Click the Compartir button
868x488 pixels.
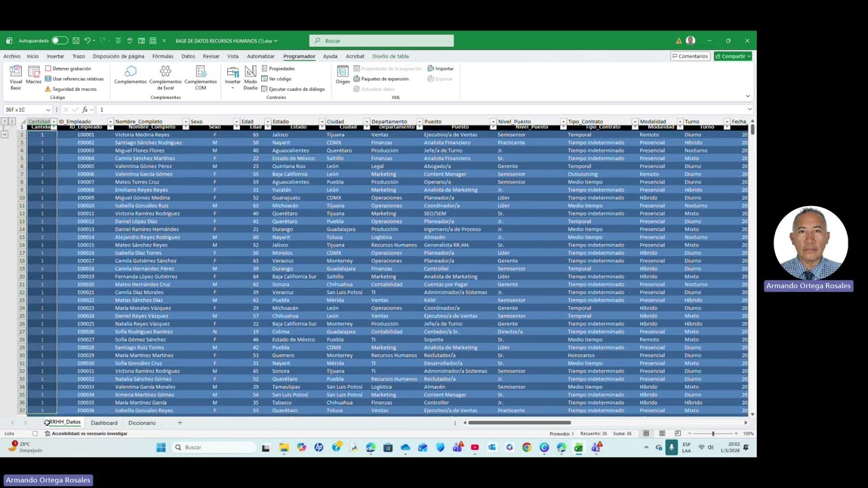[732, 56]
